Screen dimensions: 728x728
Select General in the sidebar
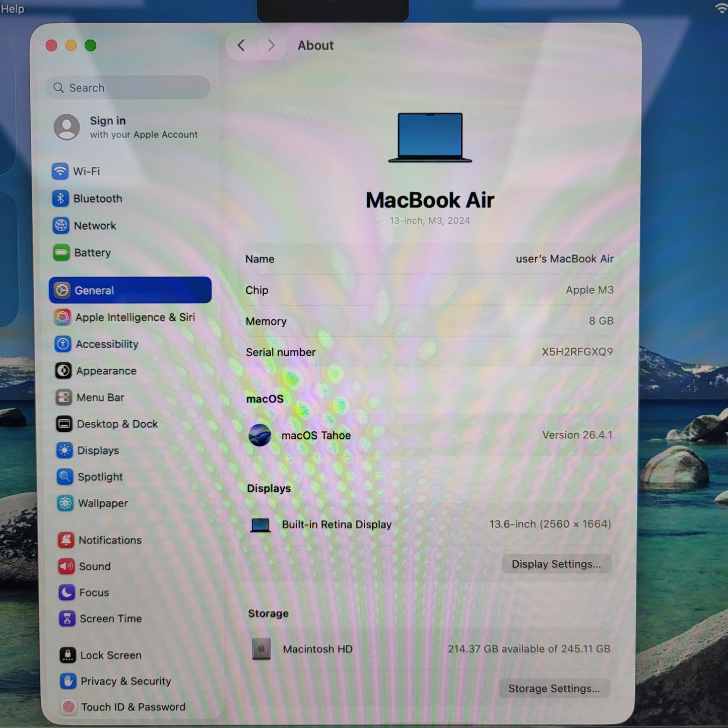coord(95,291)
